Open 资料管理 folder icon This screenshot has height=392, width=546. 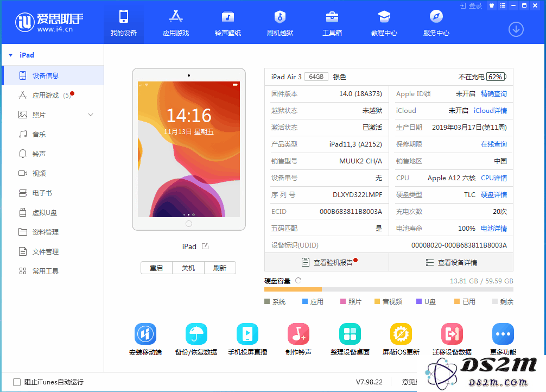click(23, 232)
